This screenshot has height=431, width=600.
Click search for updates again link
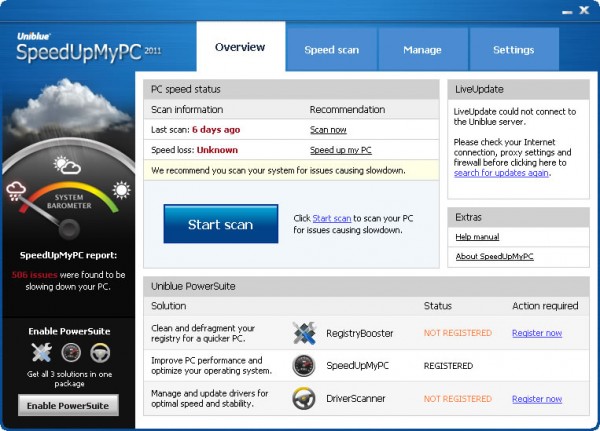[501, 173]
